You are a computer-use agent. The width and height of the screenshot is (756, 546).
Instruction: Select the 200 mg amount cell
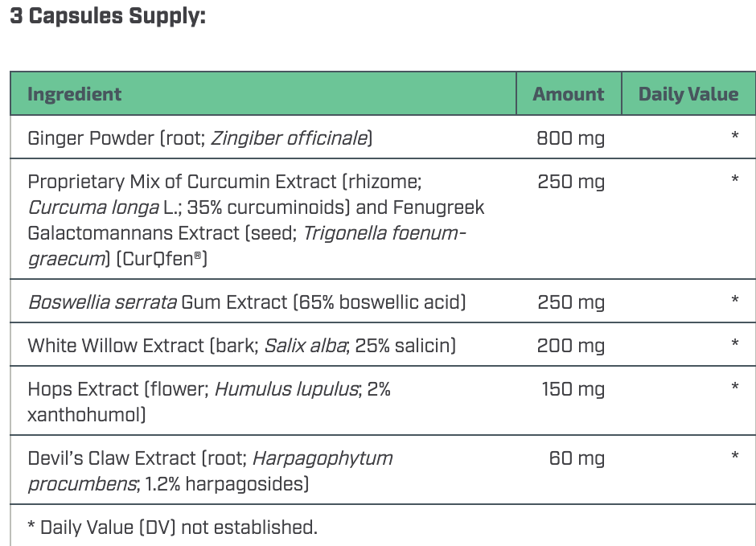pos(570,346)
